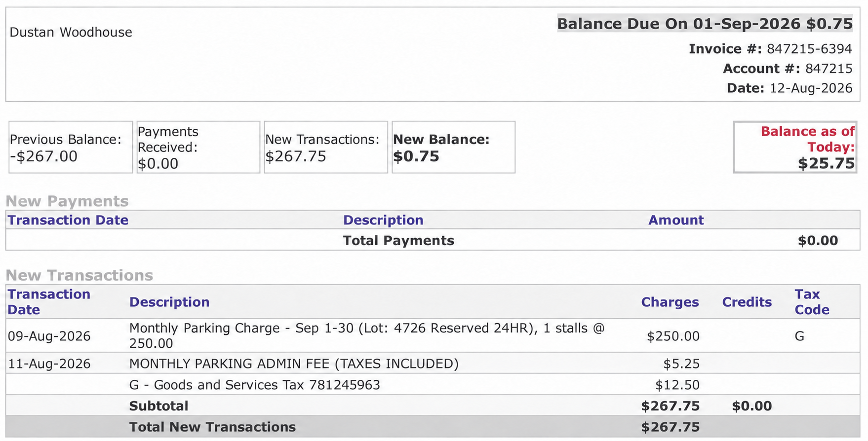This screenshot has width=868, height=441.
Task: Click the Charges column header
Action: (670, 302)
